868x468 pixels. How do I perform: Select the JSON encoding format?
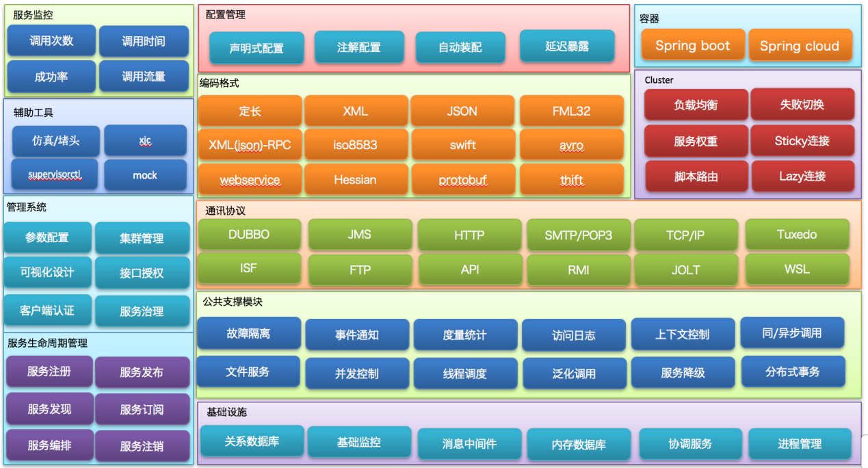click(463, 110)
